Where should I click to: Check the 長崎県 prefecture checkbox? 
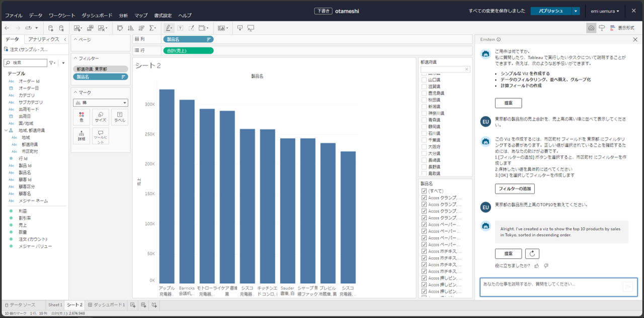click(x=424, y=160)
